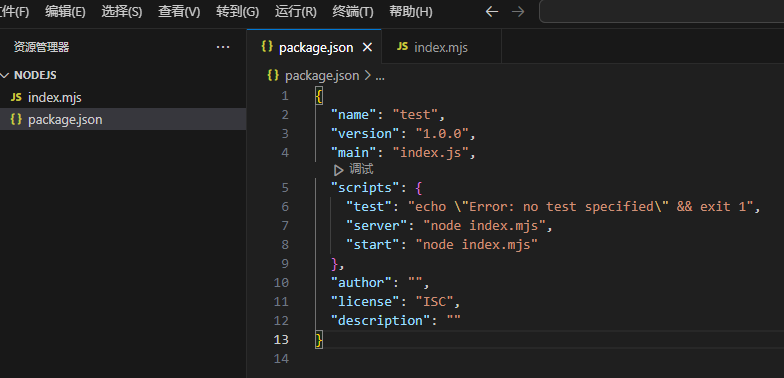This screenshot has height=378, width=784.
Task: Click the debug play icon above scripts
Action: tap(338, 170)
